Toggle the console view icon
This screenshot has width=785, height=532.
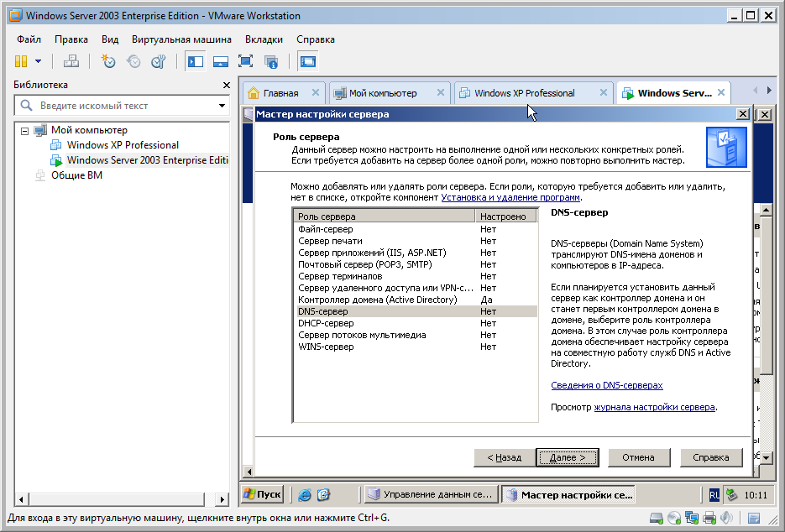point(307,61)
